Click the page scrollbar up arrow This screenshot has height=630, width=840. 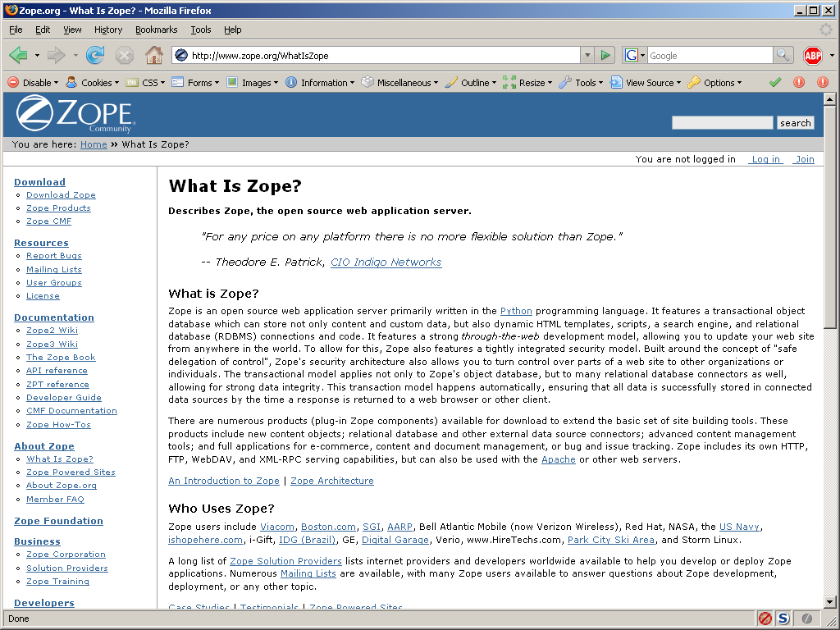click(829, 98)
